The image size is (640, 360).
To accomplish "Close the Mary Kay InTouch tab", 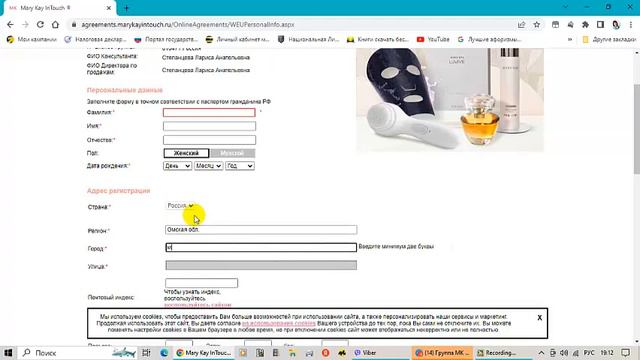I will pyautogui.click(x=109, y=8).
